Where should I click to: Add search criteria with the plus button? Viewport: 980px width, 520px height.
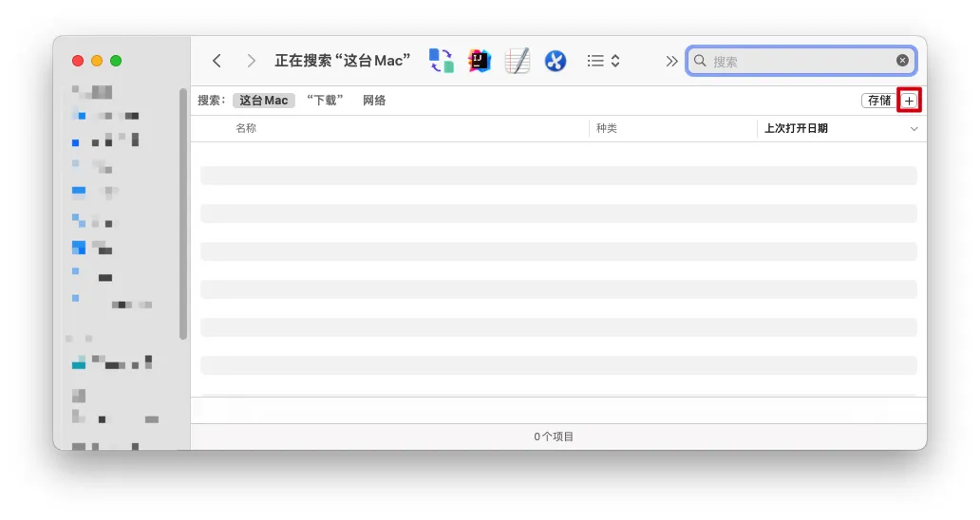point(909,101)
